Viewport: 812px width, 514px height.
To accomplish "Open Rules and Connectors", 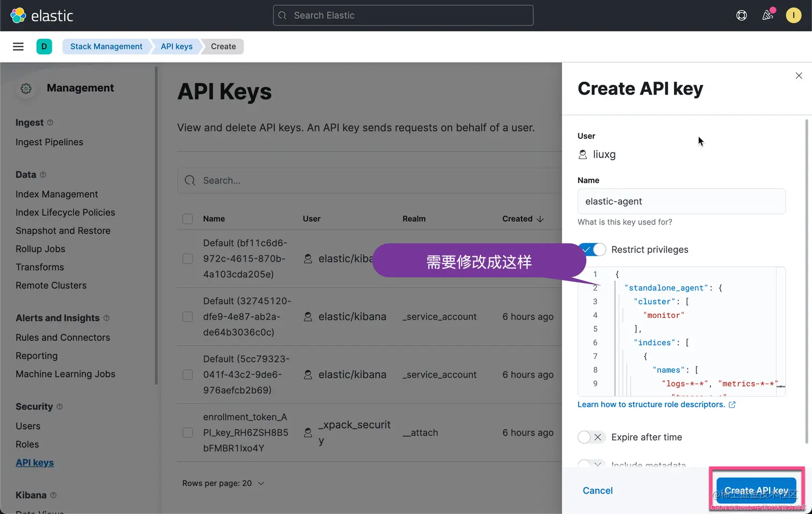I will (x=63, y=338).
